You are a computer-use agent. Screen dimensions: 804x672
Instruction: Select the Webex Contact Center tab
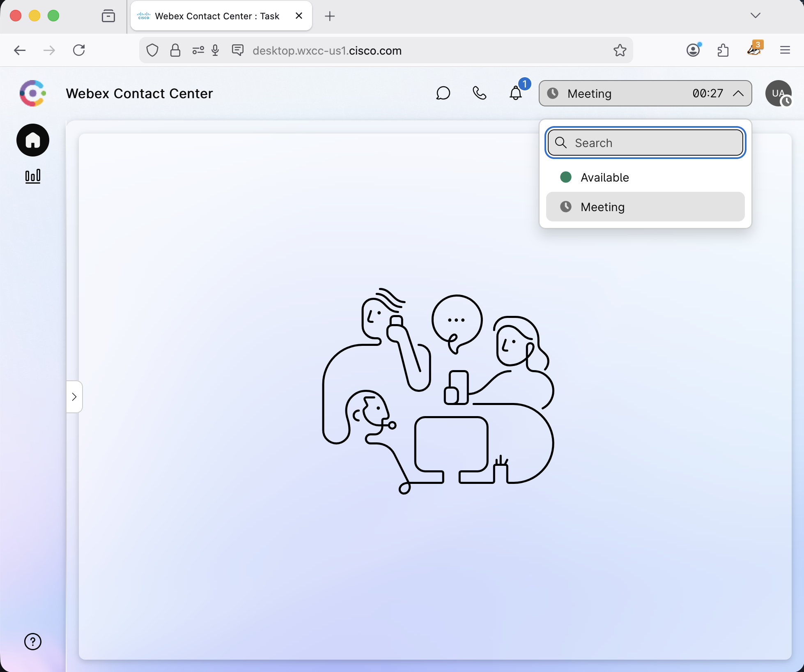pos(217,16)
